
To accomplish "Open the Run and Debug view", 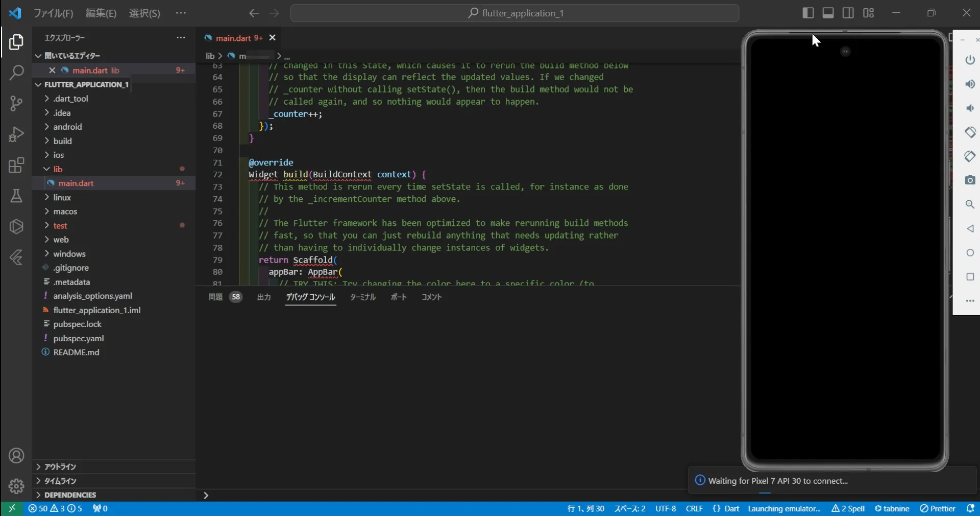I will point(16,134).
